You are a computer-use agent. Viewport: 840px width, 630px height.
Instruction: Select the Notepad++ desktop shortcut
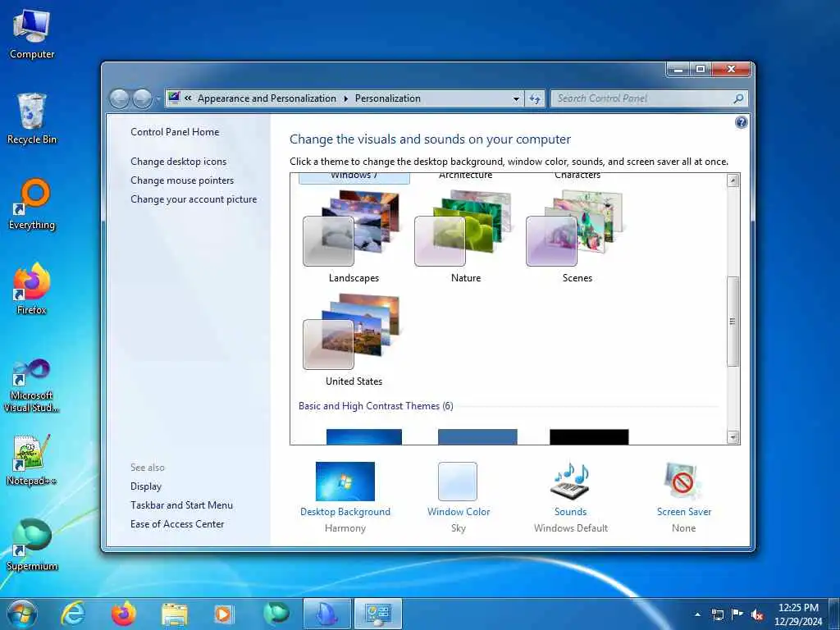pos(32,460)
